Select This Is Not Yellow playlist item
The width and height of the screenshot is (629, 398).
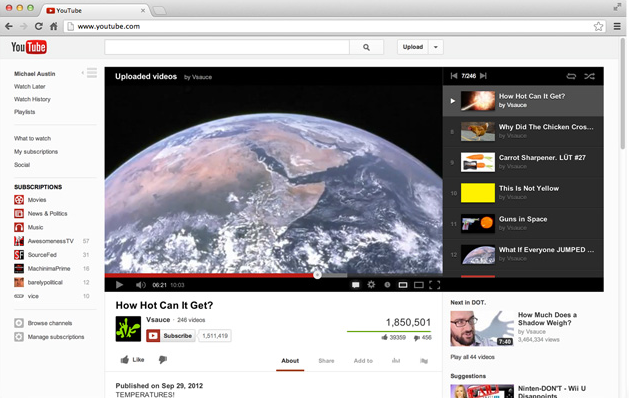523,193
